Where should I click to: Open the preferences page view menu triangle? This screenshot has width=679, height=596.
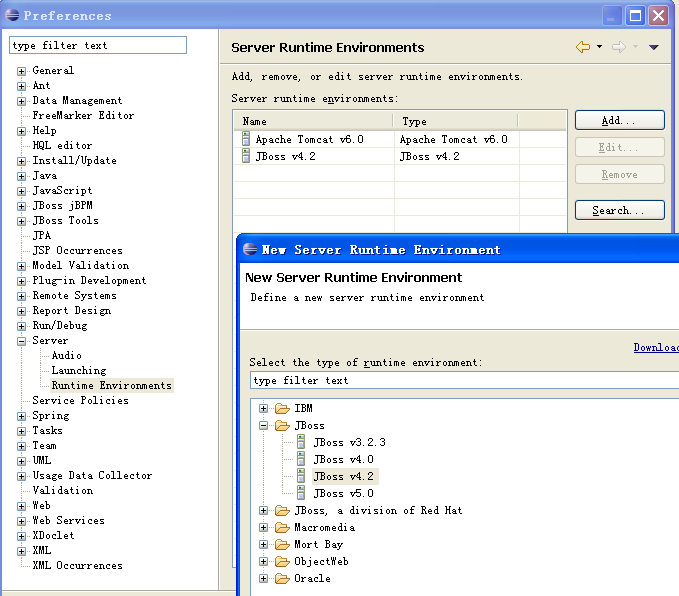coord(653,47)
